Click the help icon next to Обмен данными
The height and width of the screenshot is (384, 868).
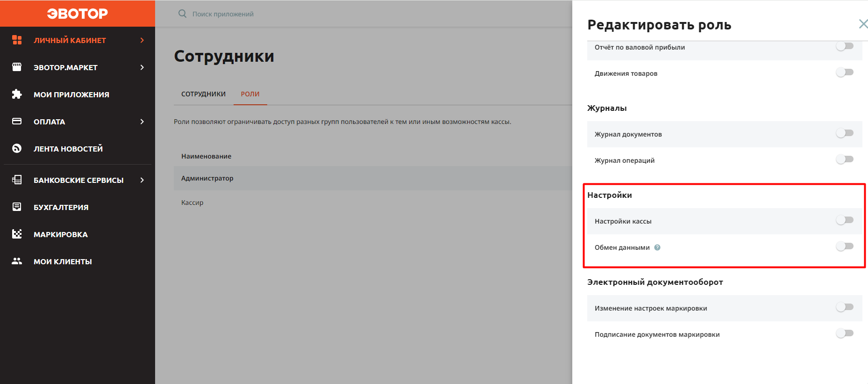coord(657,247)
